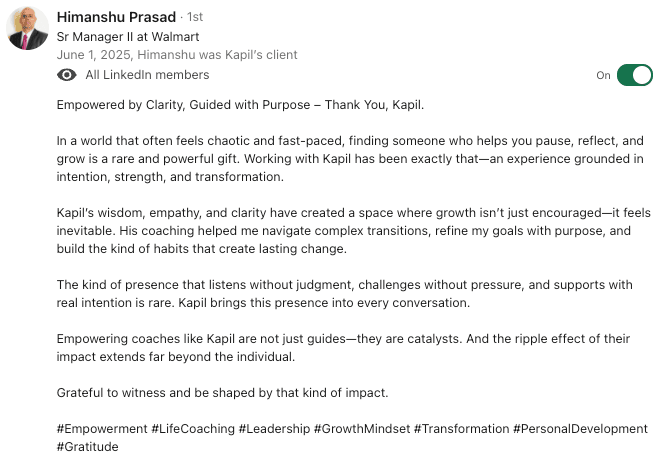Open the Himanshu Prasad name link
The width and height of the screenshot is (664, 455).
113,17
